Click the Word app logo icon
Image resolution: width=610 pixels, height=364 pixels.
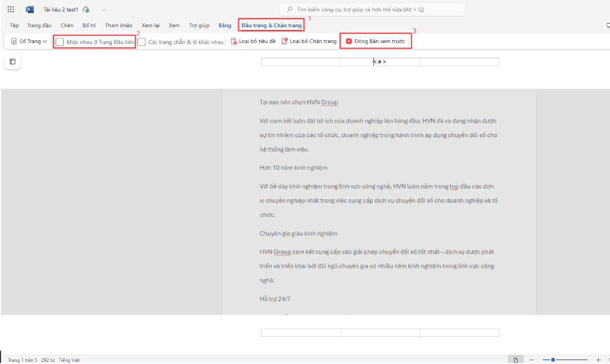(29, 9)
